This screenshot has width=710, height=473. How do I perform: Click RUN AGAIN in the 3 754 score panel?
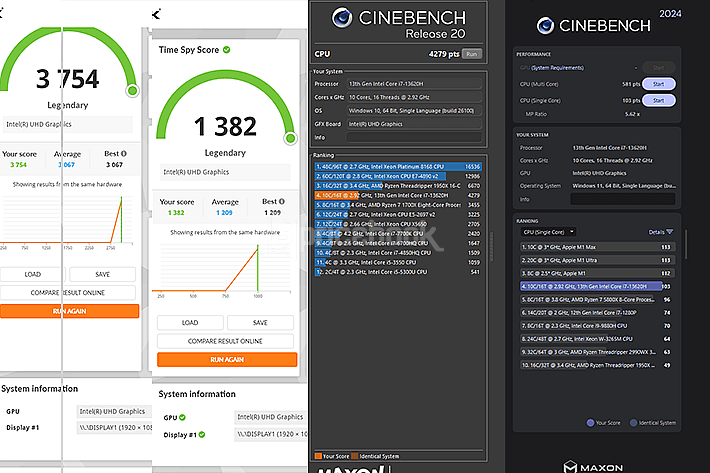coord(69,311)
